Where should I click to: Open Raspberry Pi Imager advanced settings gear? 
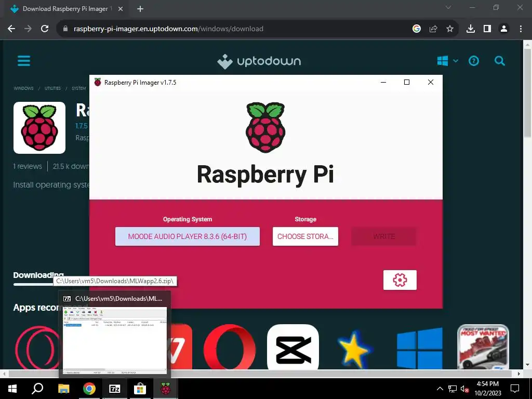coord(400,280)
